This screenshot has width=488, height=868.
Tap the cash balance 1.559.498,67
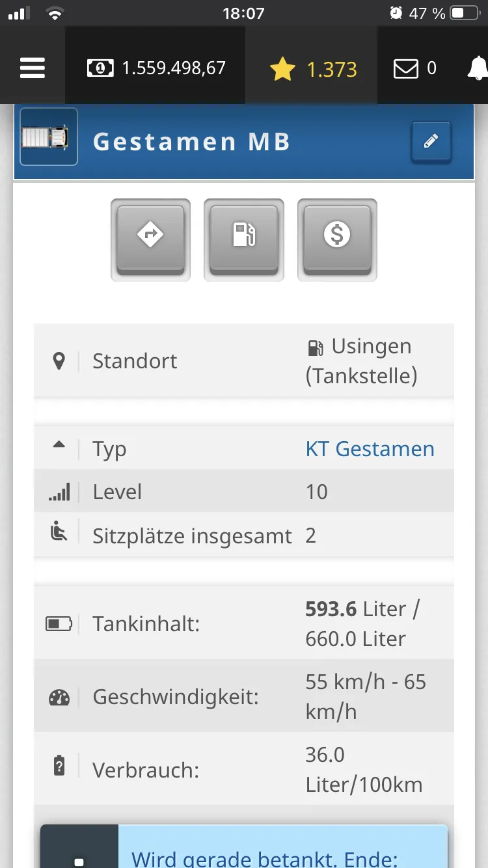[x=156, y=68]
